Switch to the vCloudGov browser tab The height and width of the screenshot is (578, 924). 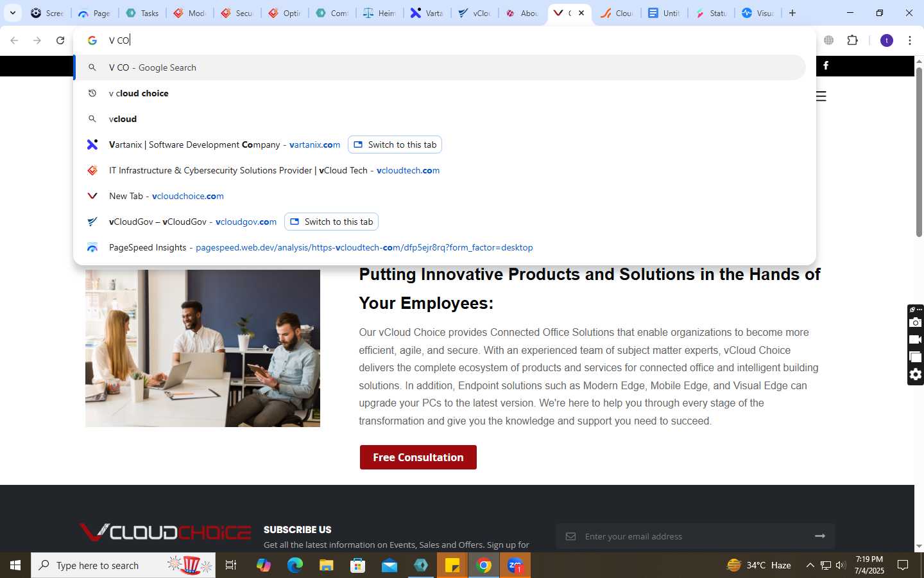coord(474,13)
